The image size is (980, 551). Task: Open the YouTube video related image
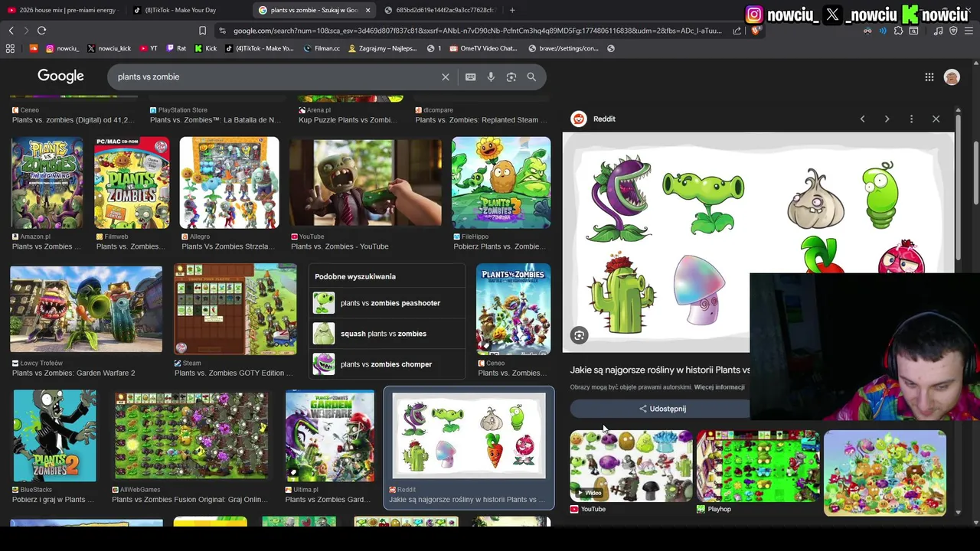[631, 465]
